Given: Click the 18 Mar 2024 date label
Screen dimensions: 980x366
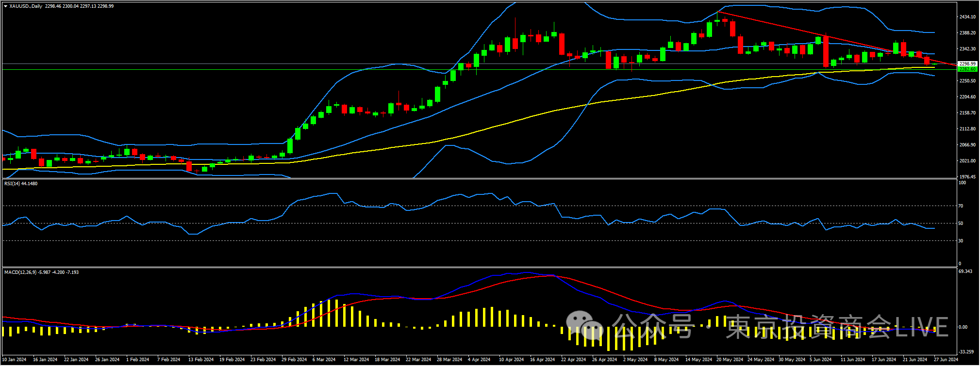Looking at the screenshot, I should (x=387, y=360).
